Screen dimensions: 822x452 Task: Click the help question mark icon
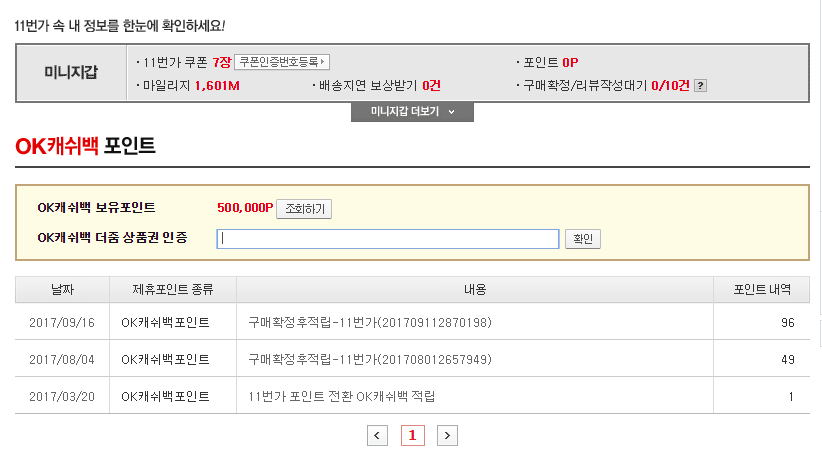pos(700,85)
